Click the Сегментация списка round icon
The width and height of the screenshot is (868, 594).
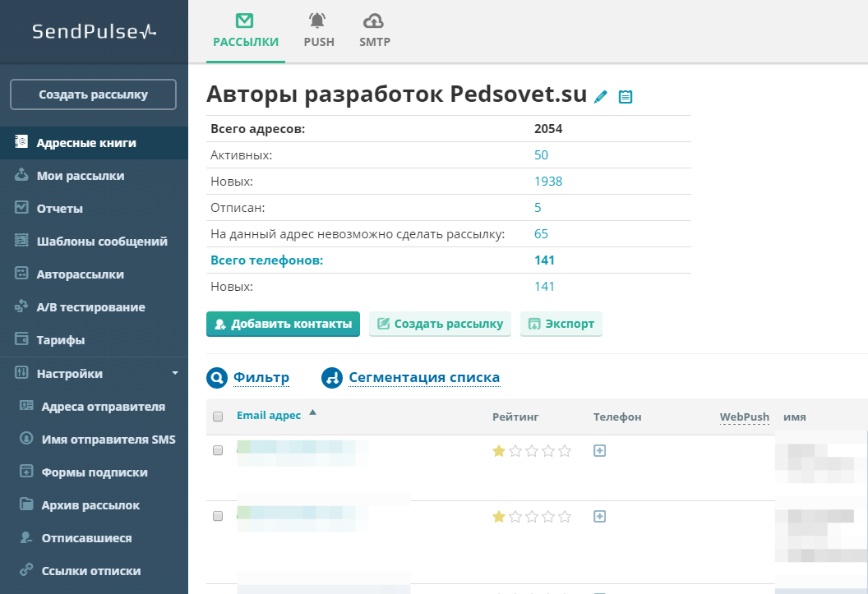tap(332, 378)
